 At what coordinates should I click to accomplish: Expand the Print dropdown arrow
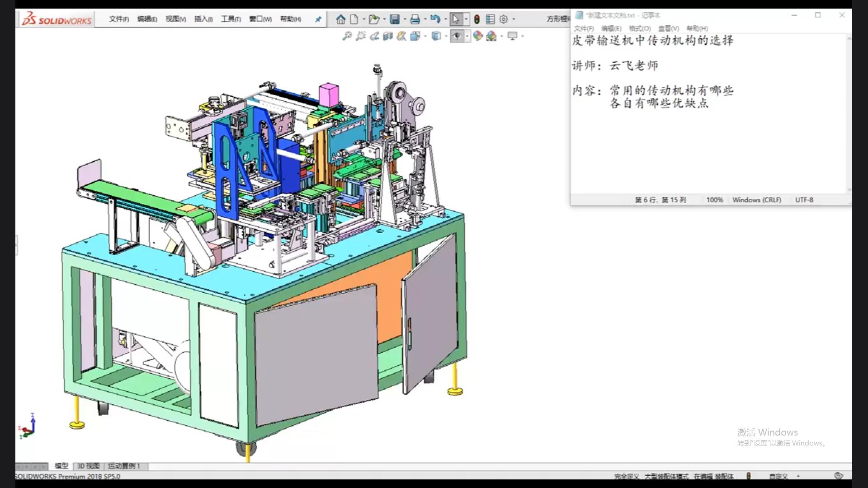(425, 19)
